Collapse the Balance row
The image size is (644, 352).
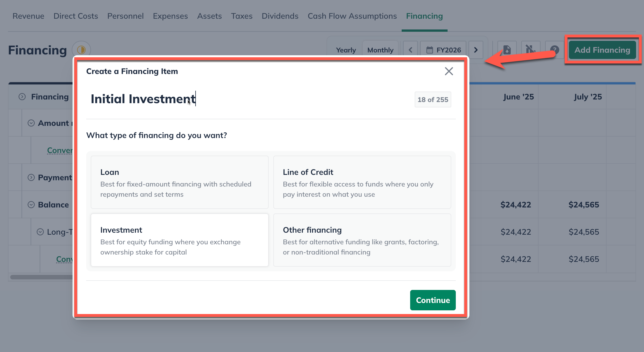31,205
